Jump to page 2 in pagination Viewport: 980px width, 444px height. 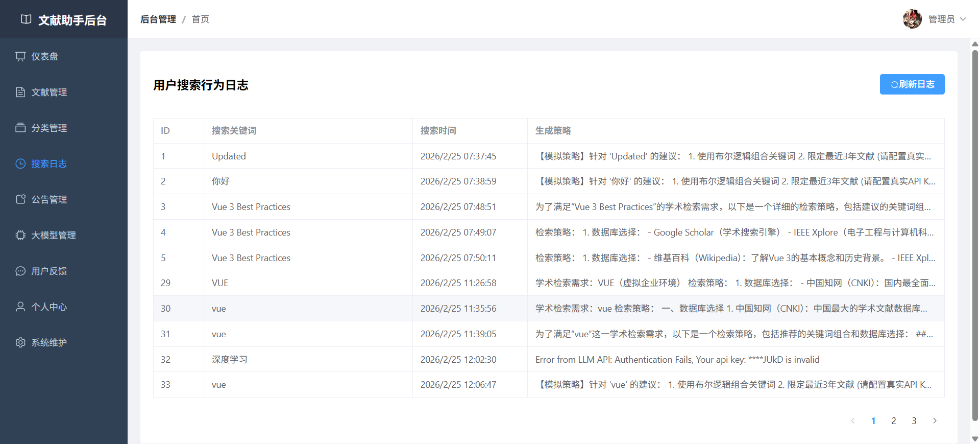894,421
